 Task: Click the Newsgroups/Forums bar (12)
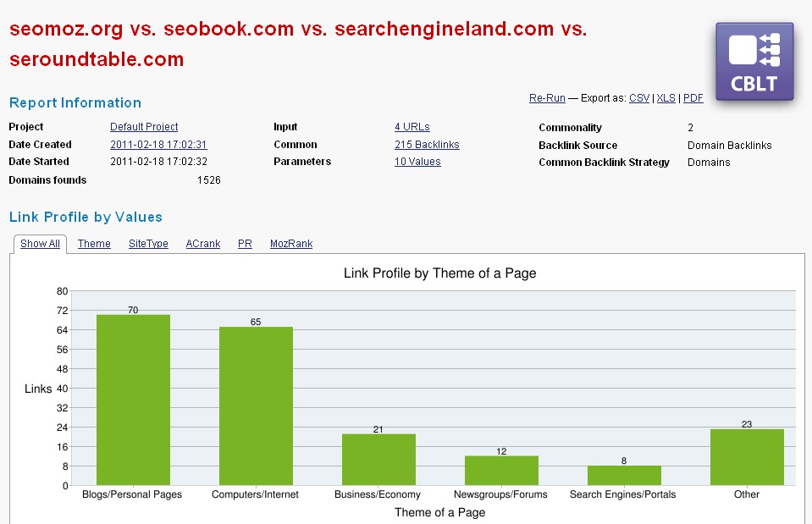point(501,471)
